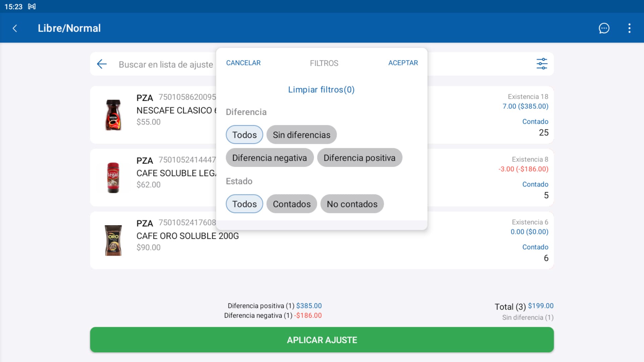View the NESCAFE CLASICO product thumbnail
Viewport: 644px width, 362px height.
[113, 115]
